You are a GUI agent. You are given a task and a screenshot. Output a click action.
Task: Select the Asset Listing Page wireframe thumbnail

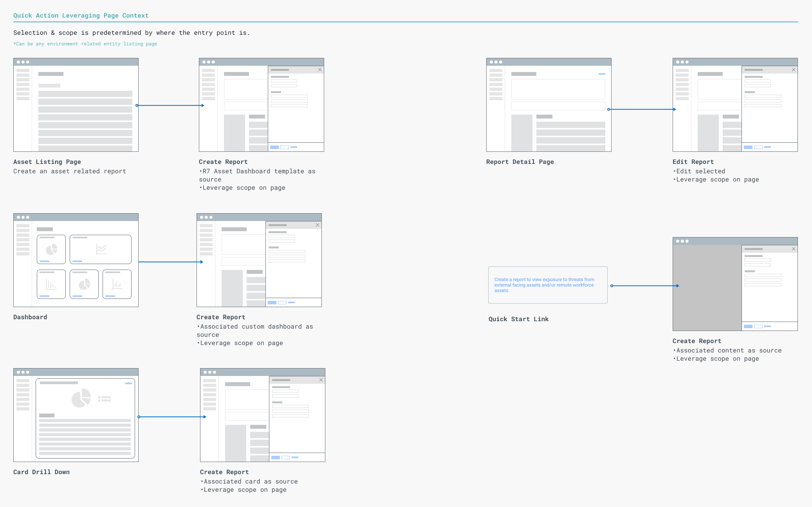76,105
